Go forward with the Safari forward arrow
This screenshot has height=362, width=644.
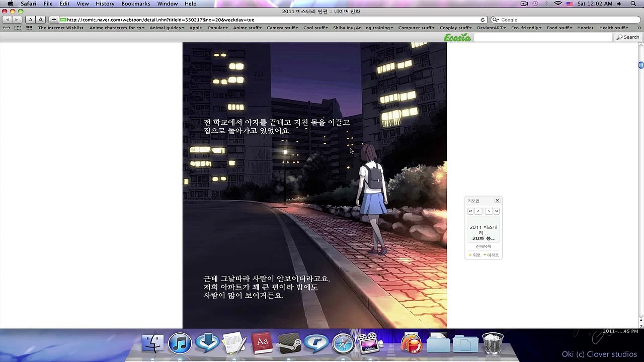tap(17, 20)
